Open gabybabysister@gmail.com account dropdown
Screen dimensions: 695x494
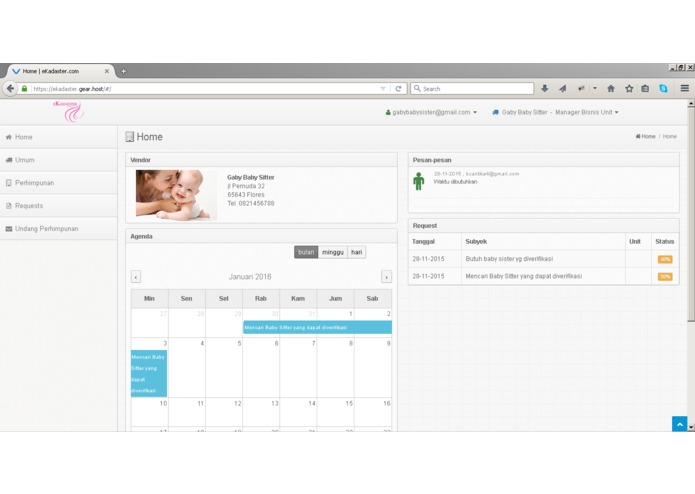431,113
